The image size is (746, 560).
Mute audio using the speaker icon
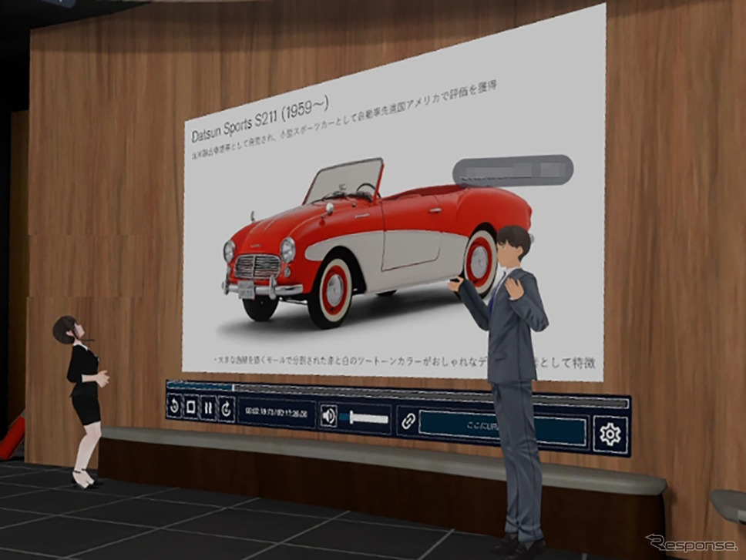tap(328, 416)
